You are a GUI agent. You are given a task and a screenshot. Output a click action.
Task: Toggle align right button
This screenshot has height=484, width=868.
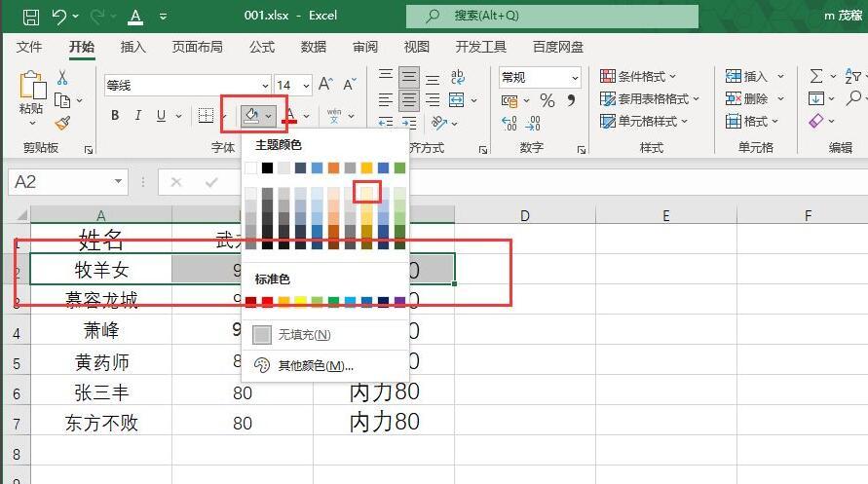(433, 100)
